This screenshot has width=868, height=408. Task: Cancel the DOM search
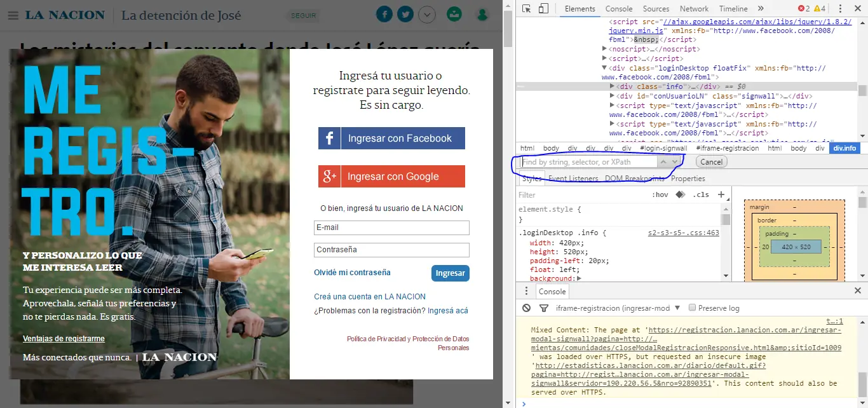pos(711,162)
